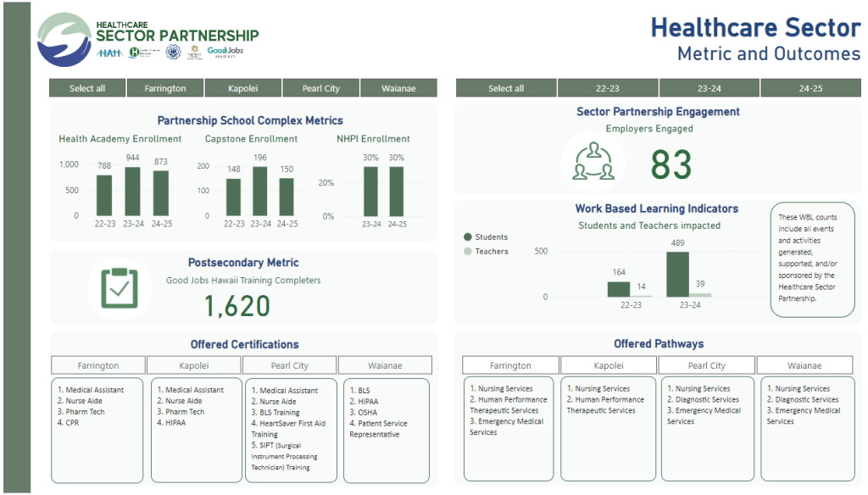Open Pearl City tab in Offered Pathways
Viewport: 868px width, 495px height.
[x=706, y=365]
